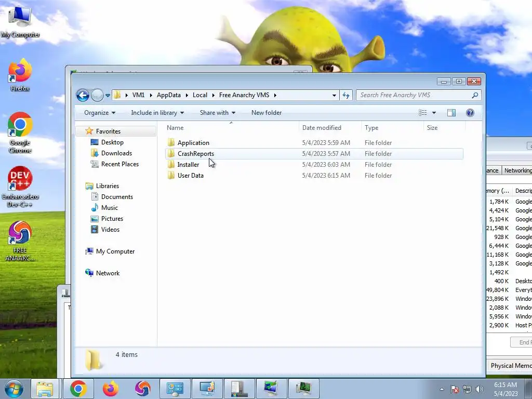Click the AppData breadcrumb segment
This screenshot has height=399, width=532.
[x=169, y=95]
